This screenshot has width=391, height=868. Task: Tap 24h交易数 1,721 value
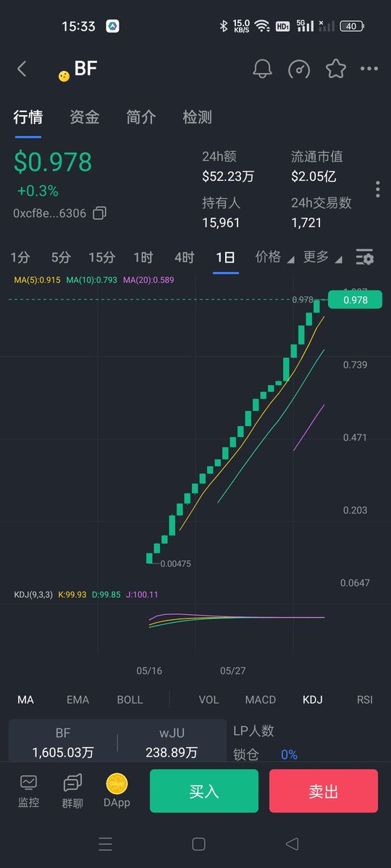tap(306, 223)
